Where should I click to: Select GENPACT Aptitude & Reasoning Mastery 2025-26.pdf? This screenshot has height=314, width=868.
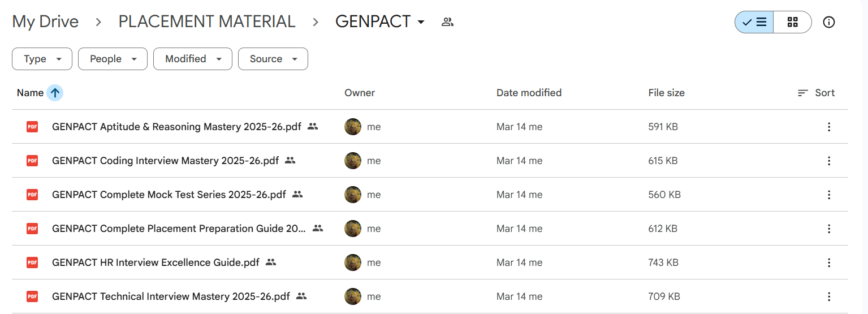(x=176, y=127)
